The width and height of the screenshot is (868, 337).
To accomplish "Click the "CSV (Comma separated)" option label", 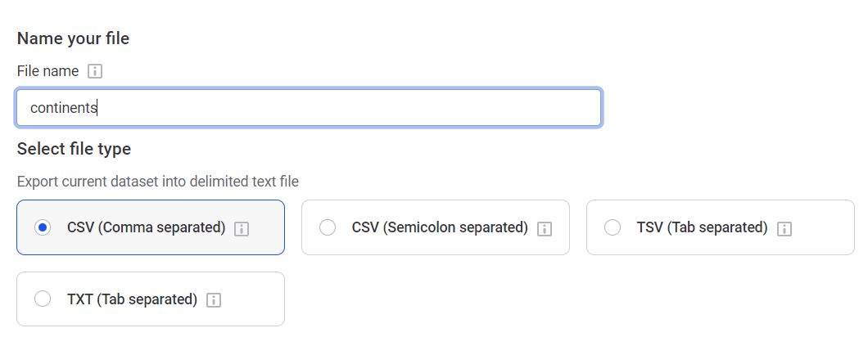I will tap(146, 228).
